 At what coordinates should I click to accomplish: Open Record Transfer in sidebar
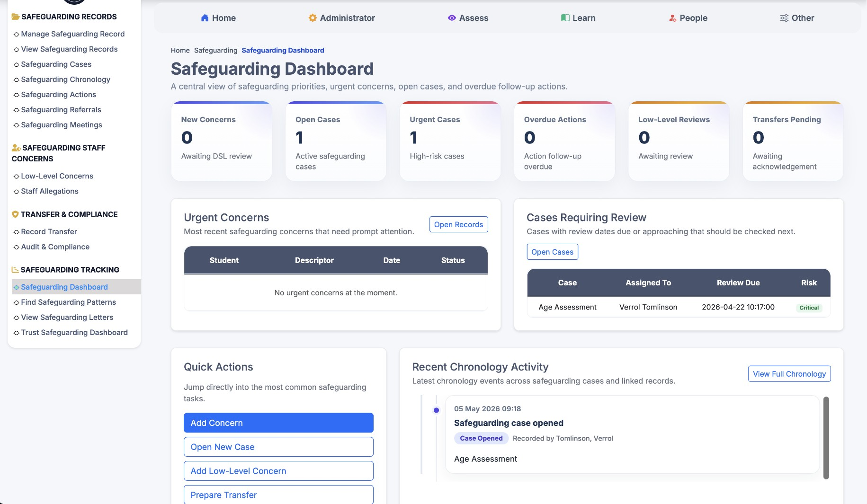point(49,231)
